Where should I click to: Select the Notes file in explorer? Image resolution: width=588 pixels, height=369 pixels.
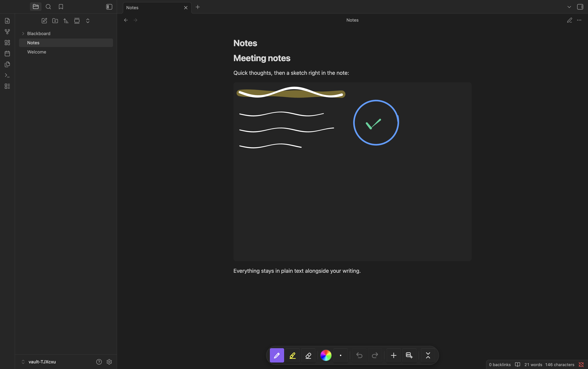pyautogui.click(x=66, y=43)
